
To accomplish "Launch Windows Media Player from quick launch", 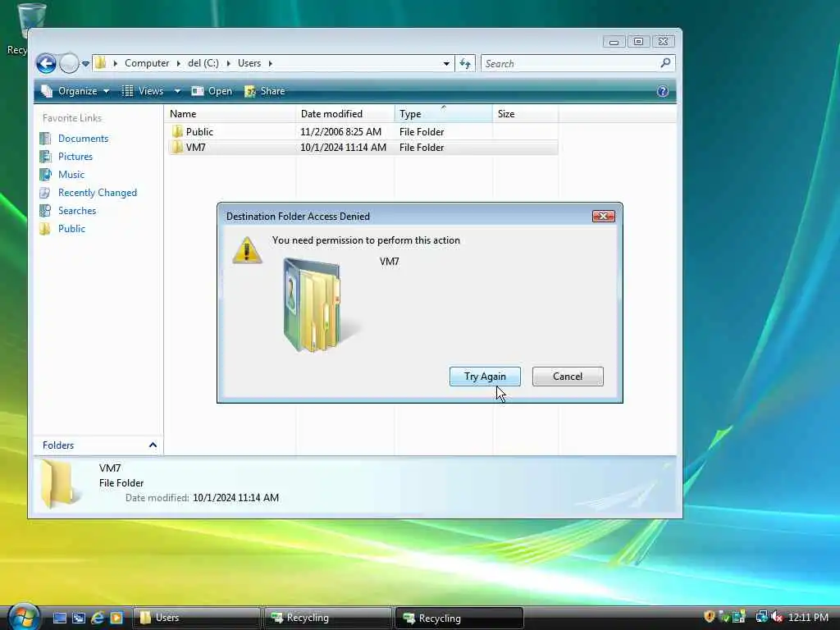I will coord(116,618).
